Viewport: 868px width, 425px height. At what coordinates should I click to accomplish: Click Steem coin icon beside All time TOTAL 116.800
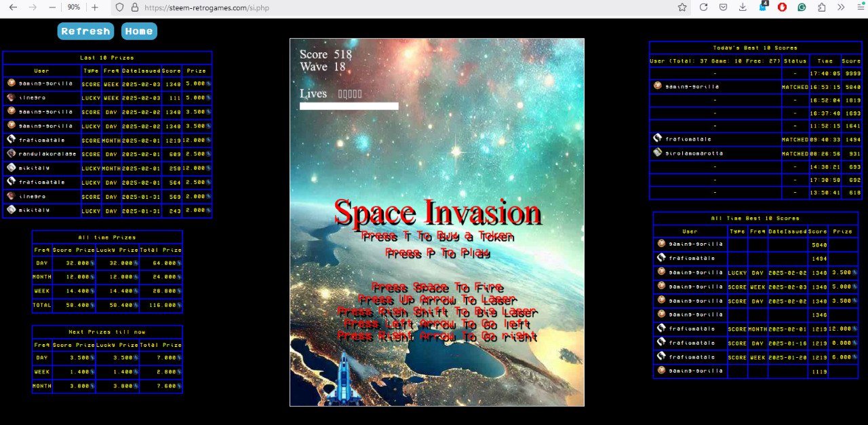click(179, 306)
